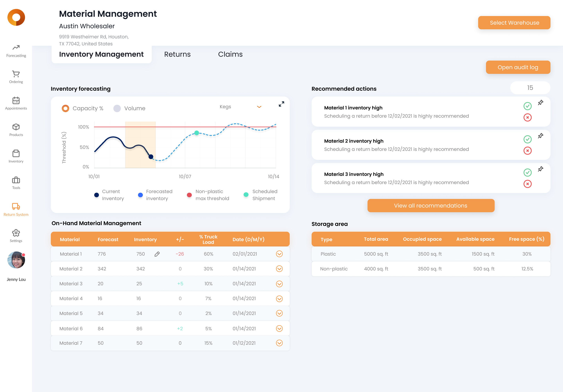Pin the Material 1 inventory high recommendation
Viewport: 563px width, 392px height.
click(541, 102)
